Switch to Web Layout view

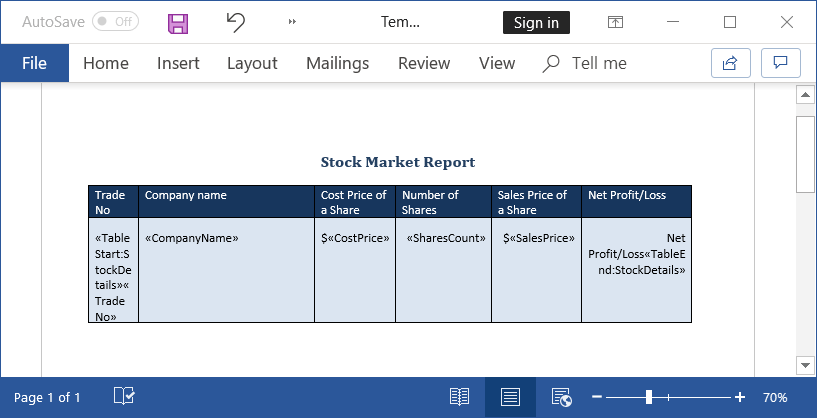(x=561, y=397)
